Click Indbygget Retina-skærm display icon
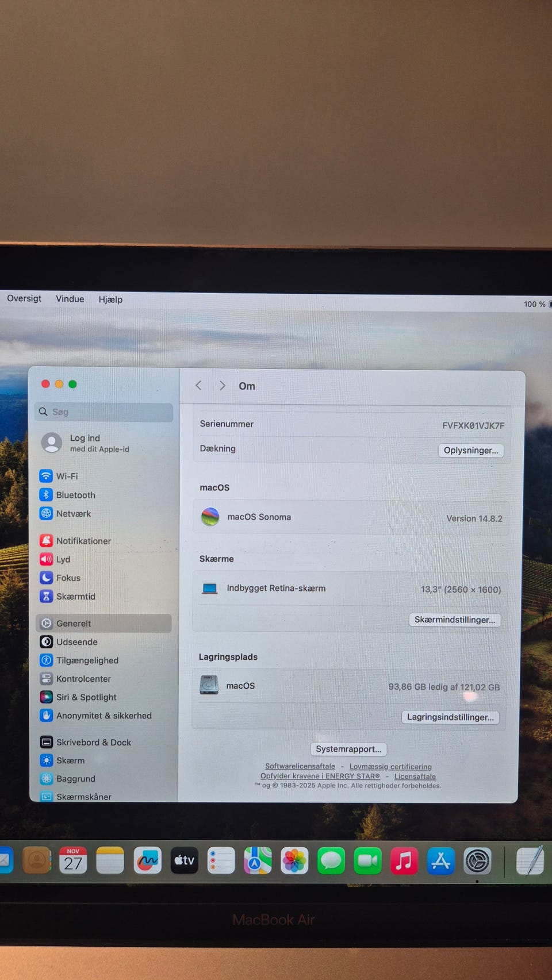552x980 pixels. pyautogui.click(x=209, y=589)
